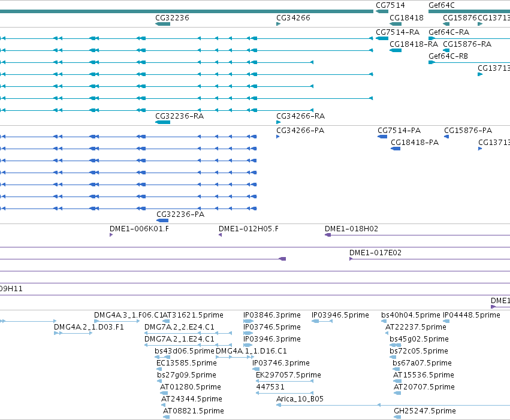
Task: Select the IP03746.5prime EST label
Action: pos(272,327)
